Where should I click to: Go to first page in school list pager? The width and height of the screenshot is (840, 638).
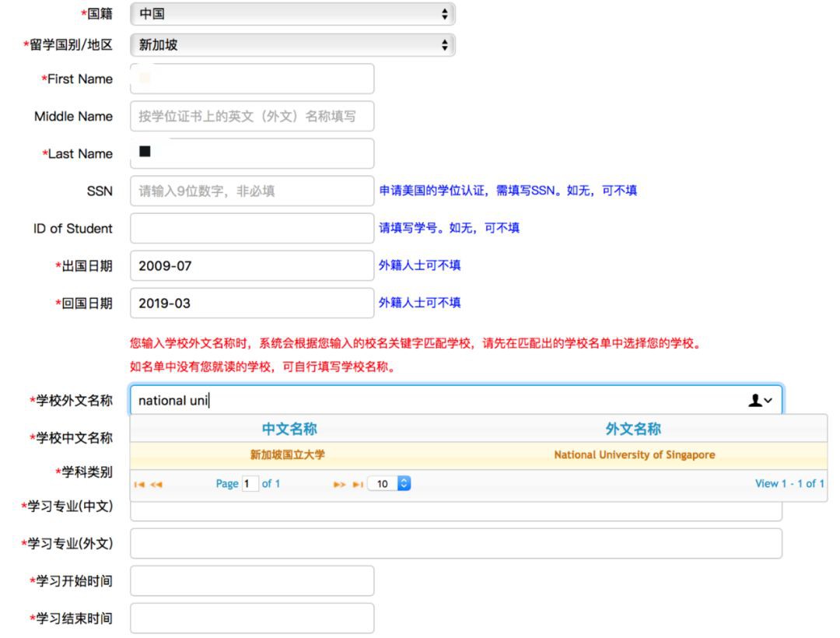(x=138, y=484)
